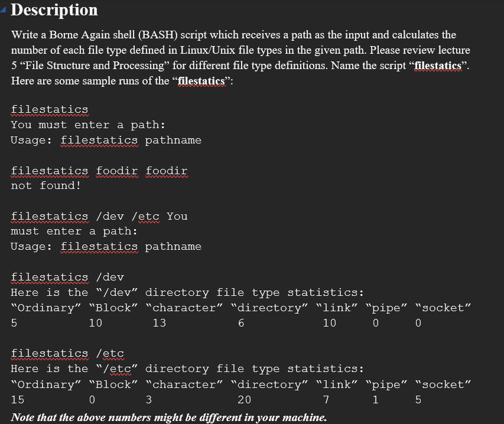
Task: Click the You must enter a path message
Action: click(x=89, y=125)
